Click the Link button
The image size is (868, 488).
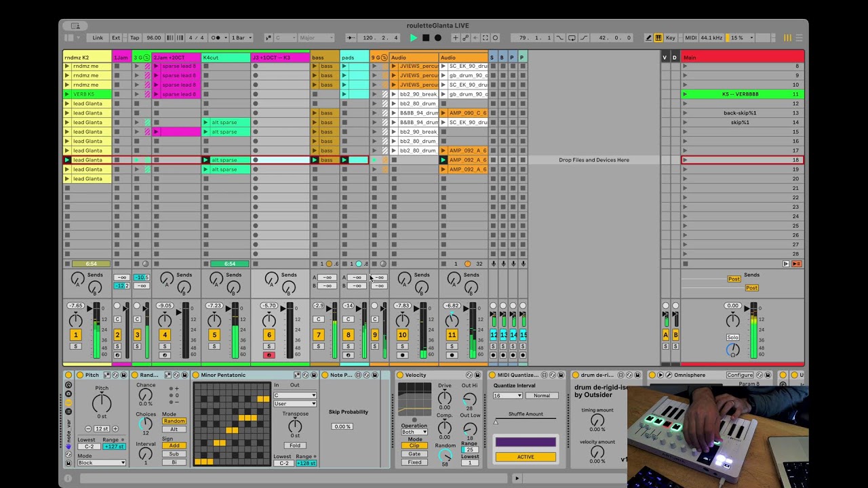coord(98,38)
